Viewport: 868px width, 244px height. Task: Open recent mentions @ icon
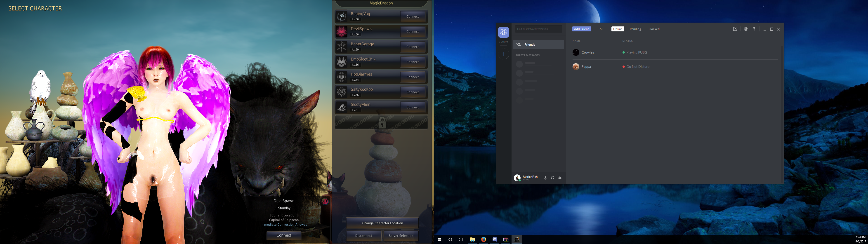coord(746,29)
